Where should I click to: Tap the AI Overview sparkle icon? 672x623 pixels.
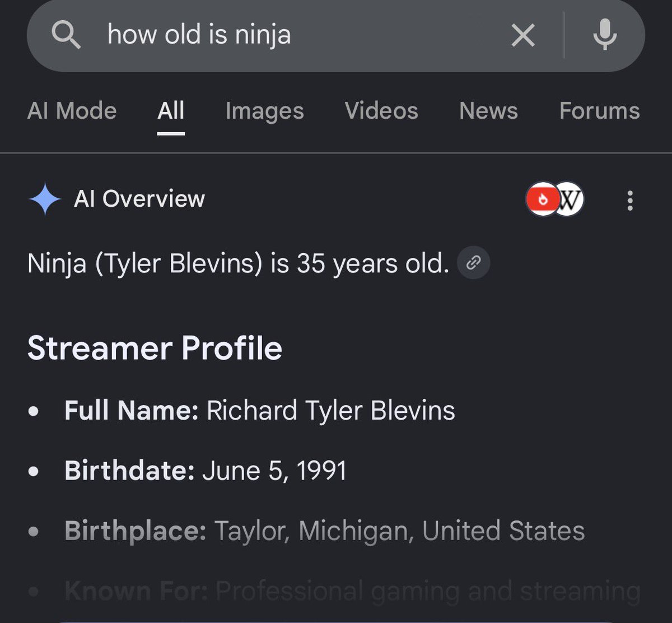45,199
